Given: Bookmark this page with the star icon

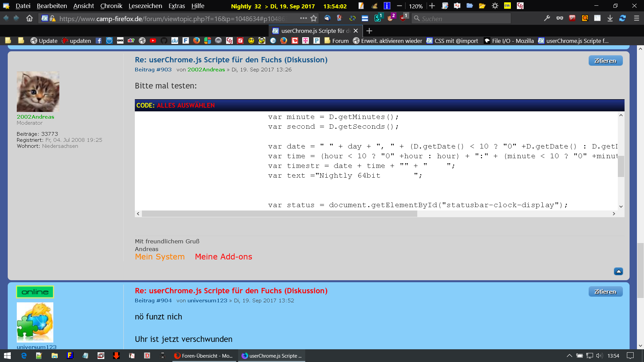Looking at the screenshot, I should click(314, 18).
